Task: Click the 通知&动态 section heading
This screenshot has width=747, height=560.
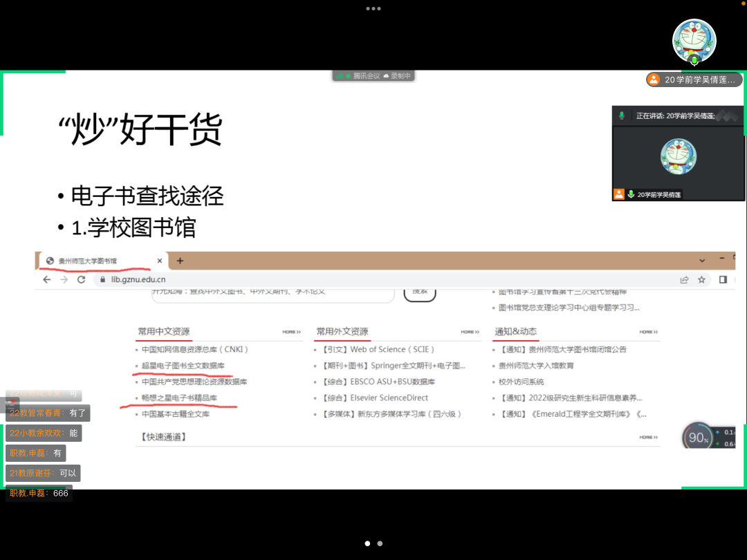Action: pyautogui.click(x=515, y=332)
